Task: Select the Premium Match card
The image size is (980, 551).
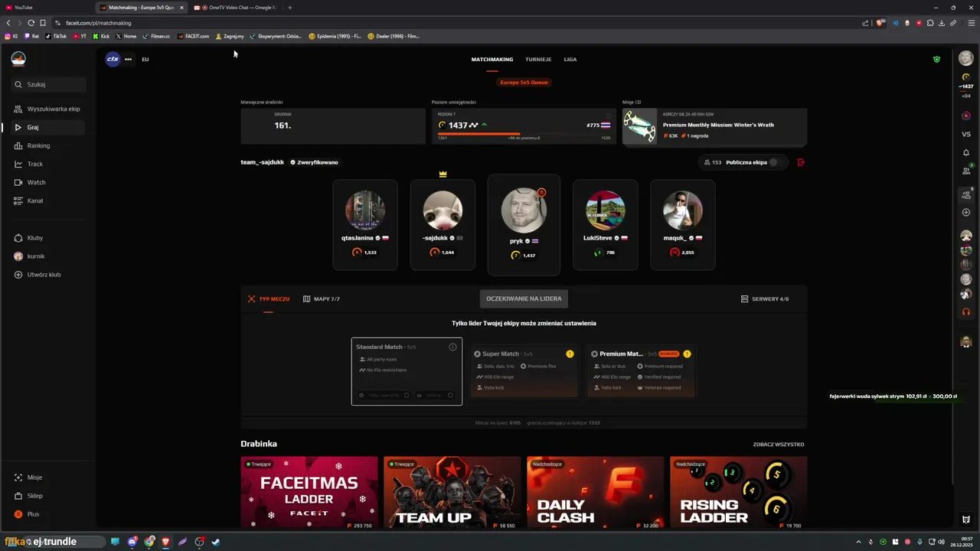Action: [x=641, y=371]
